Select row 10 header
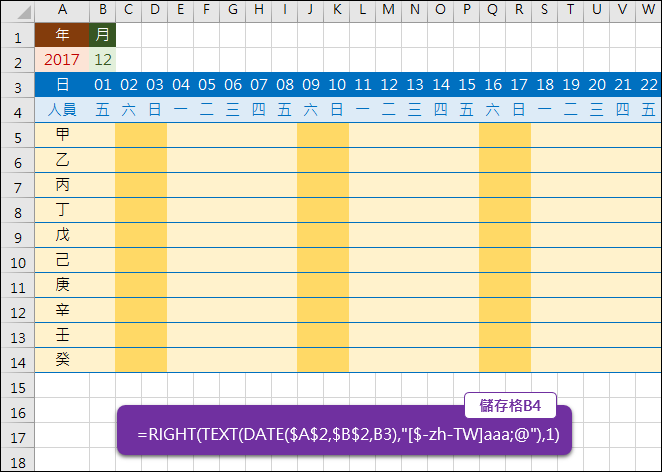 pos(18,260)
